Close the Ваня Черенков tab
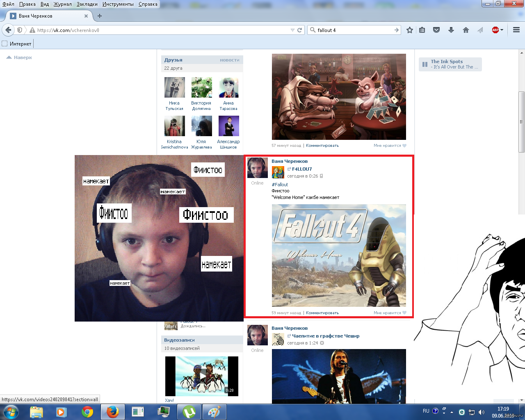The width and height of the screenshot is (525, 420). (86, 16)
